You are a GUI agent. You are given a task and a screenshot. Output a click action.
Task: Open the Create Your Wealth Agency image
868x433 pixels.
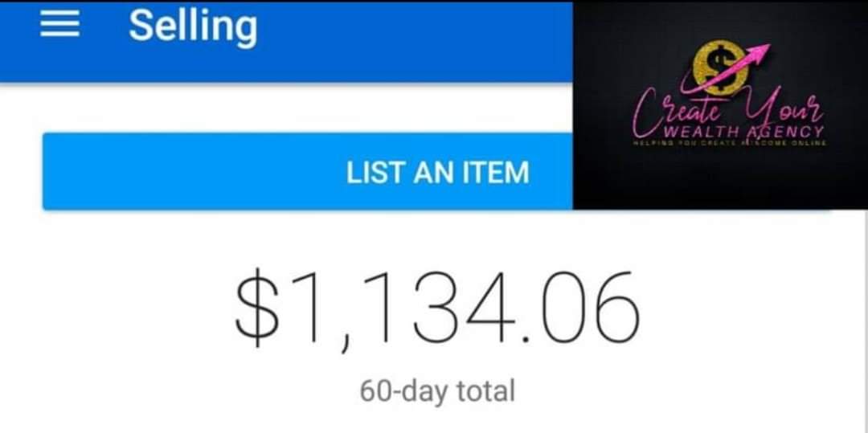[x=720, y=105]
